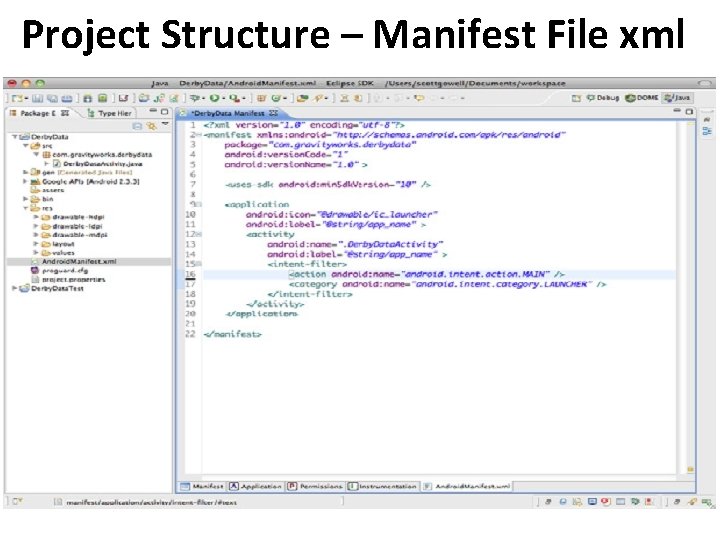Viewport: 720px width, 540px height.
Task: Select project.properties in the tree
Action: (x=73, y=279)
